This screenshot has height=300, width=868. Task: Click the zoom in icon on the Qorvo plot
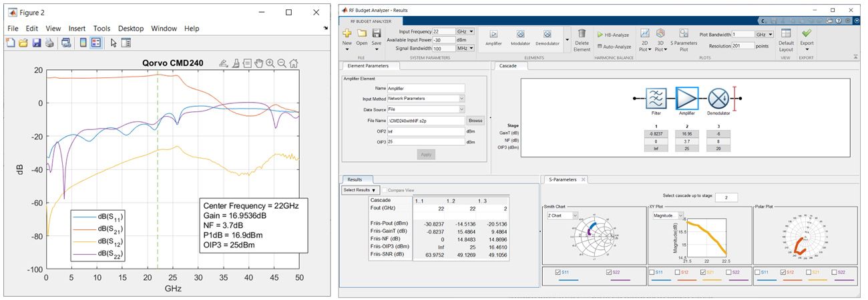pos(270,64)
